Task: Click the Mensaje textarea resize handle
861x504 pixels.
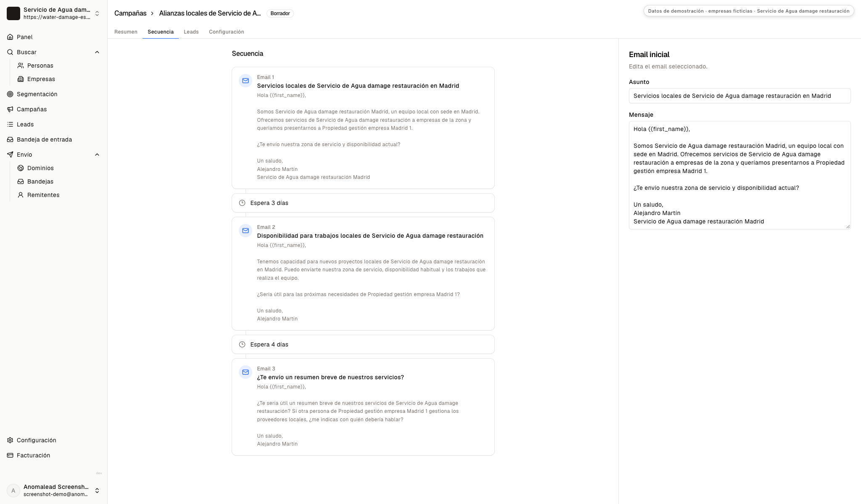Action: tap(848, 226)
